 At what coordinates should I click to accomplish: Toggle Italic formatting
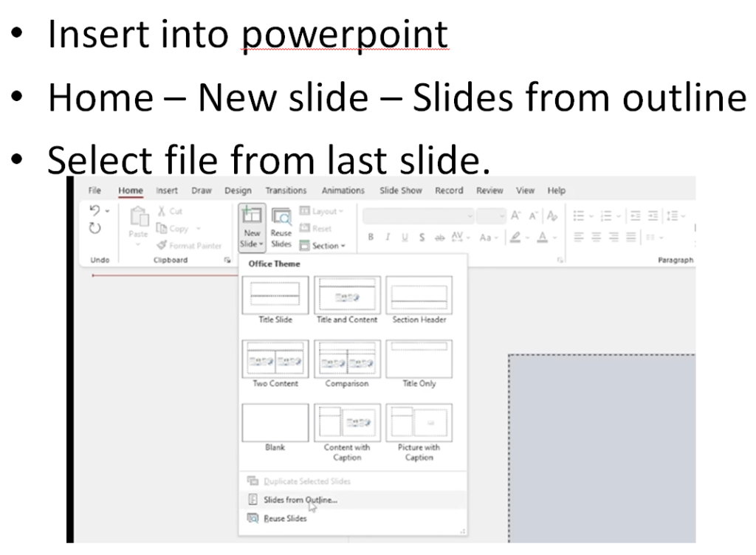coord(388,237)
